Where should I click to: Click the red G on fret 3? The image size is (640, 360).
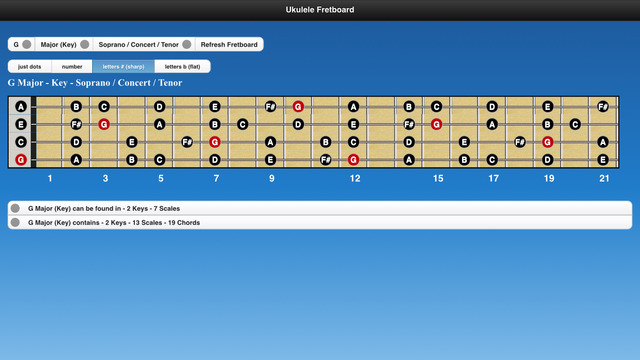[x=104, y=124]
